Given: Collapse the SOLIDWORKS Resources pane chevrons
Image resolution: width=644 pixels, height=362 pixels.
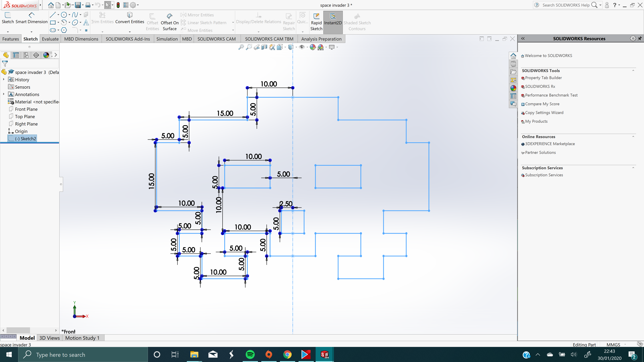Looking at the screenshot, I should pos(523,39).
